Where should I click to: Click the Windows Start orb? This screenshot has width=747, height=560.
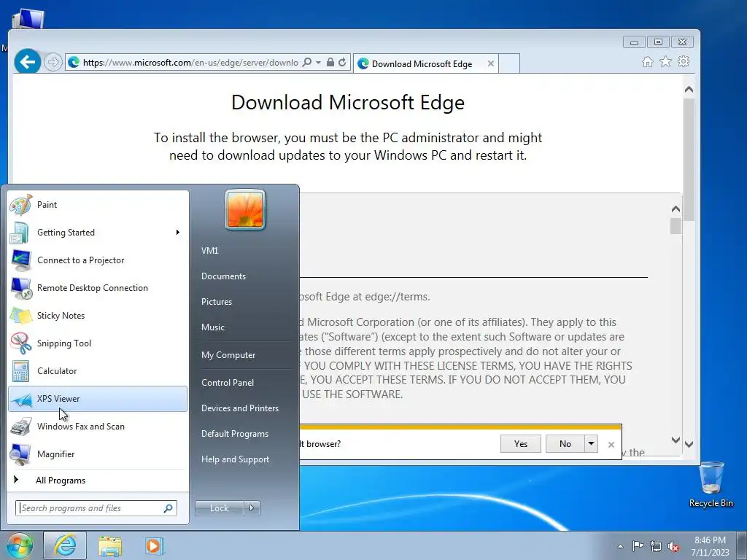(20, 545)
